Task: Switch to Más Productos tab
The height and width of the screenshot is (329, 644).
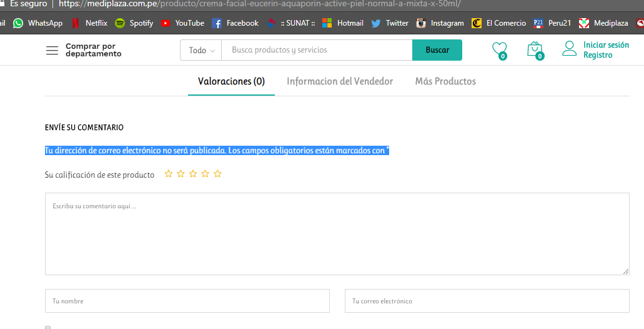Action: click(445, 81)
